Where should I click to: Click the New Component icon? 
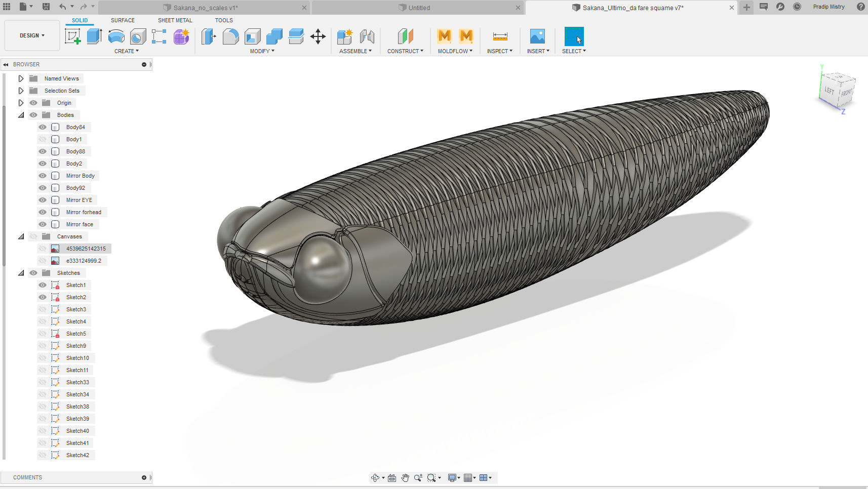pos(345,36)
